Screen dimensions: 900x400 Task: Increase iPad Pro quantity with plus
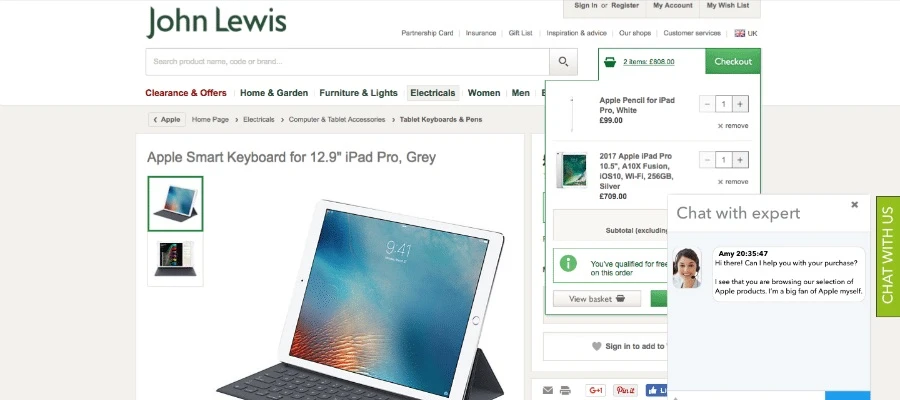(x=740, y=160)
